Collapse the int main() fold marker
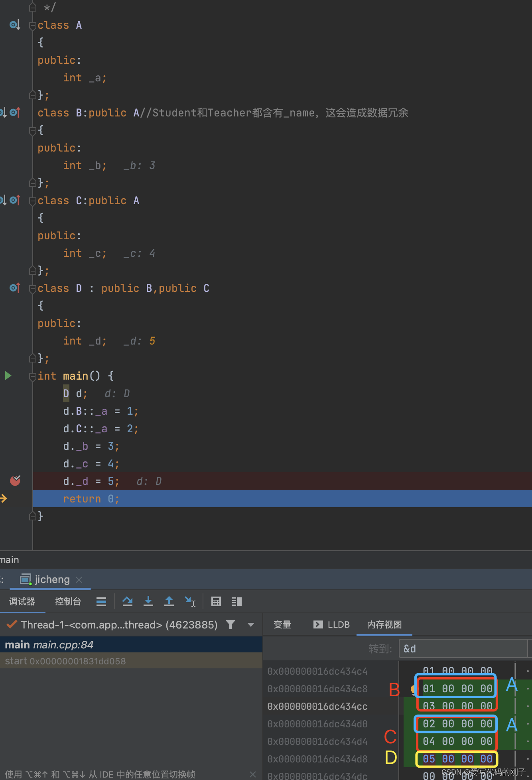 coord(33,376)
